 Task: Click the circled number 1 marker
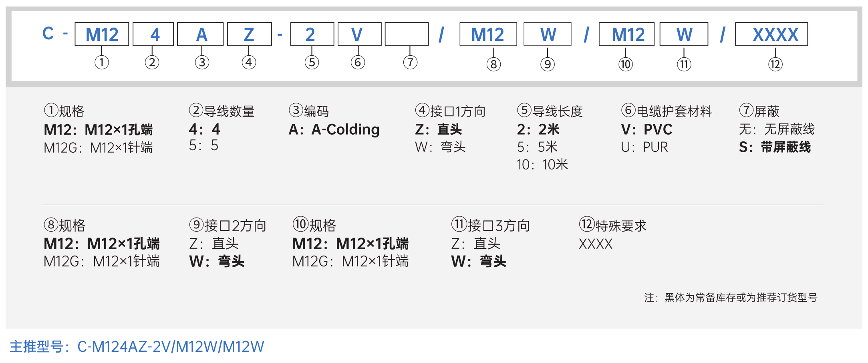[x=102, y=62]
